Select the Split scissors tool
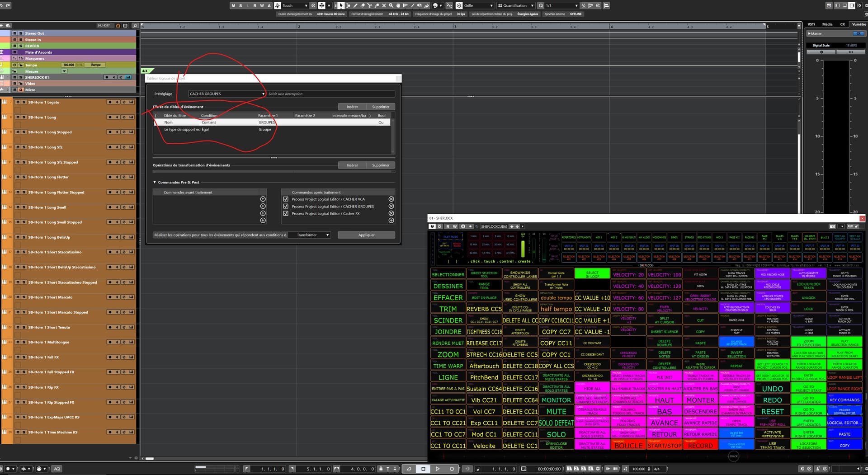The width and height of the screenshot is (868, 475). tap(370, 5)
